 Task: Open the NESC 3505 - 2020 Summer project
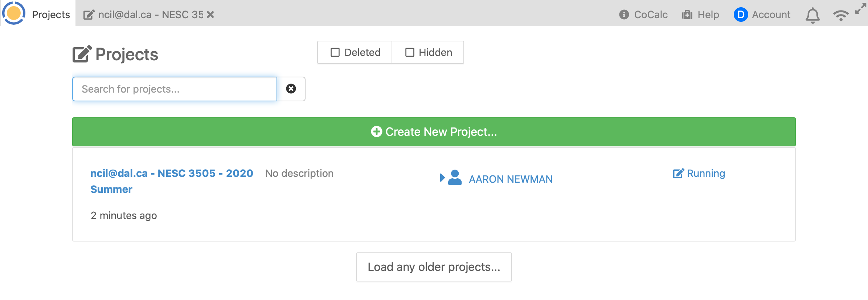(171, 174)
